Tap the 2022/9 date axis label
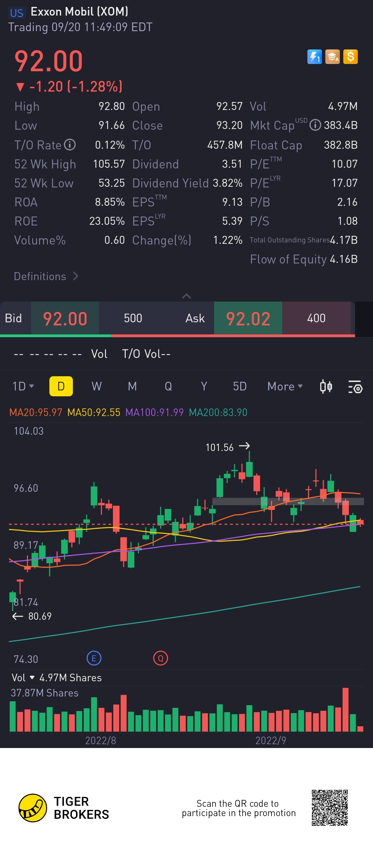Image resolution: width=373 pixels, height=868 pixels. tap(271, 740)
